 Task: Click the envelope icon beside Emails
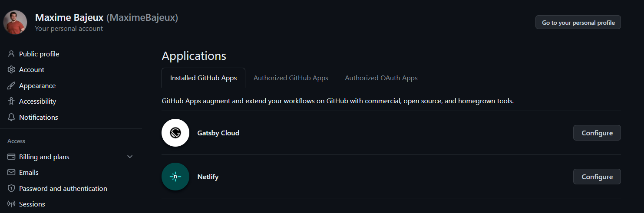11,172
